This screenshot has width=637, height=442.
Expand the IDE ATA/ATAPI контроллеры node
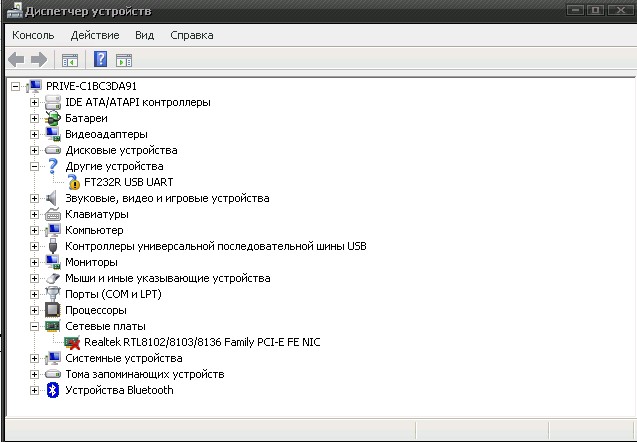(x=35, y=102)
